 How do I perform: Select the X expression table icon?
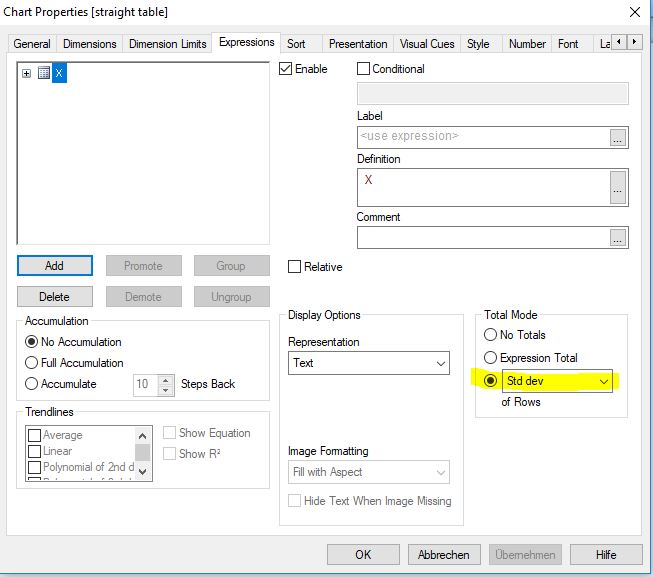(43, 73)
